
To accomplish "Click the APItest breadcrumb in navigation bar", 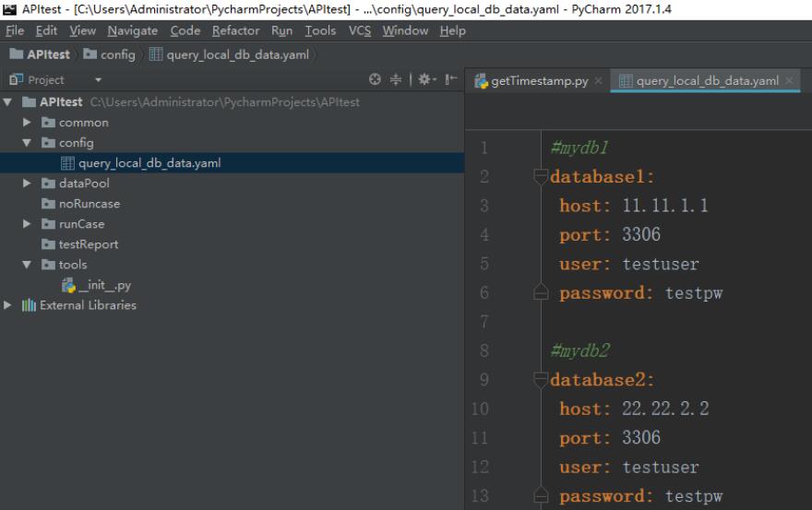I will click(x=40, y=54).
